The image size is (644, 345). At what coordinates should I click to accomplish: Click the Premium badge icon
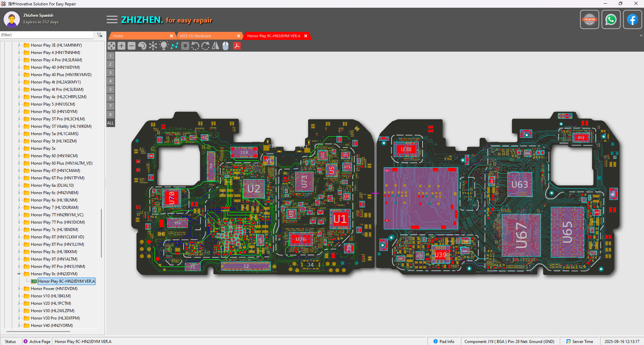point(590,20)
